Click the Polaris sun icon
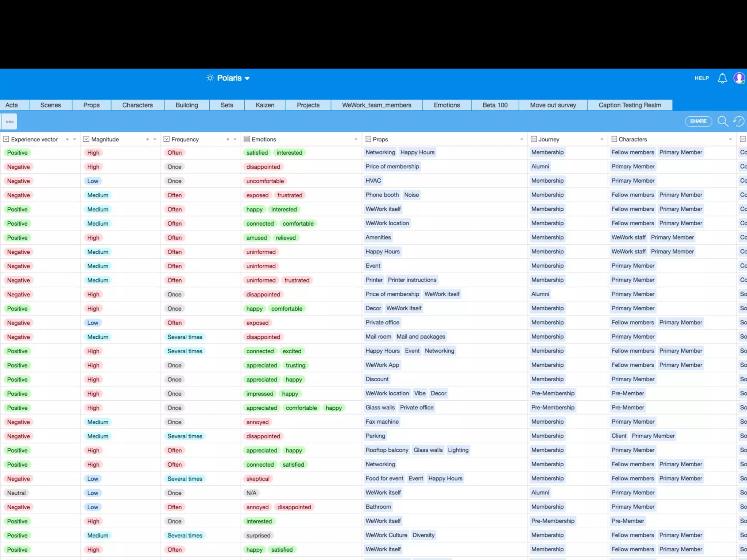Image resolution: width=747 pixels, height=560 pixels. (210, 78)
